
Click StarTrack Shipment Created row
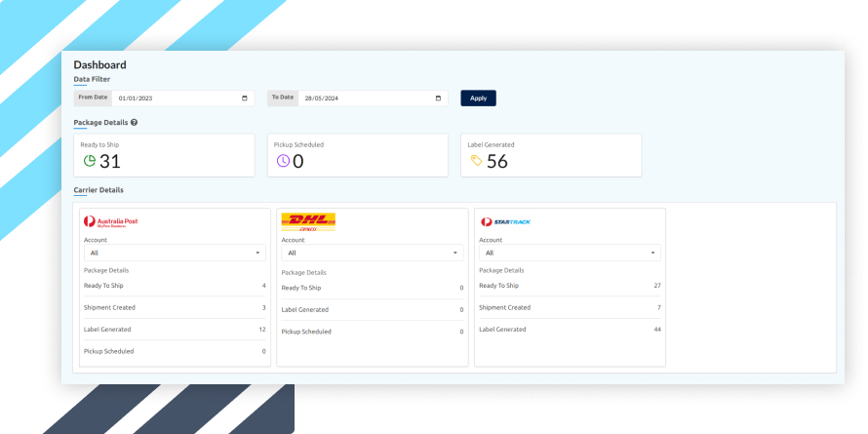point(571,307)
